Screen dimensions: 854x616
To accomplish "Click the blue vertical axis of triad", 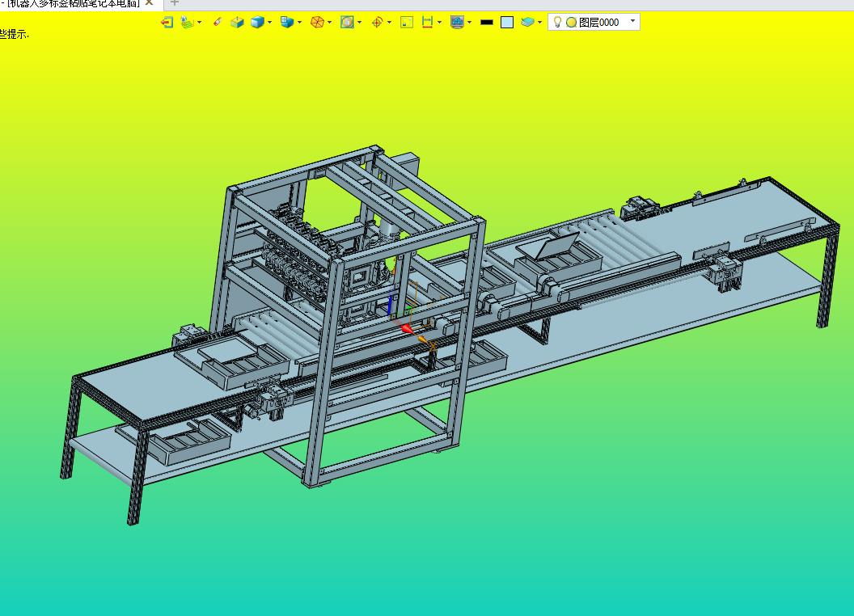I will [390, 304].
